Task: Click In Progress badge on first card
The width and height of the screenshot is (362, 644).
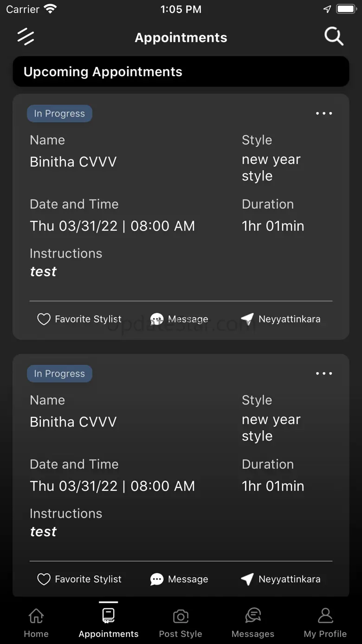Action: 59,114
